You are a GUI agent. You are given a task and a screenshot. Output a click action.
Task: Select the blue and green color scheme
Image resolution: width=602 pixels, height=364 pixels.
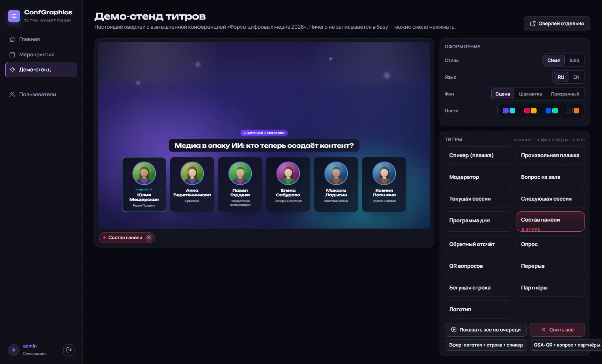pos(552,111)
